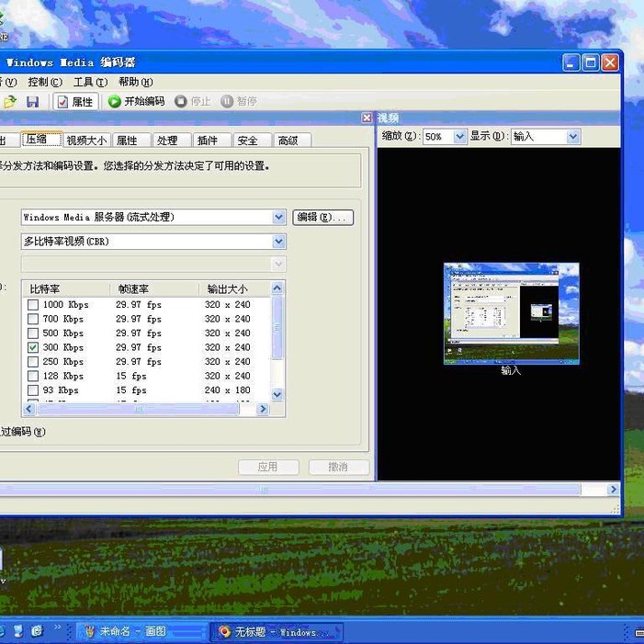Select the 15 fps cell in 128 Kbps row
The height and width of the screenshot is (644, 644).
[x=131, y=376]
